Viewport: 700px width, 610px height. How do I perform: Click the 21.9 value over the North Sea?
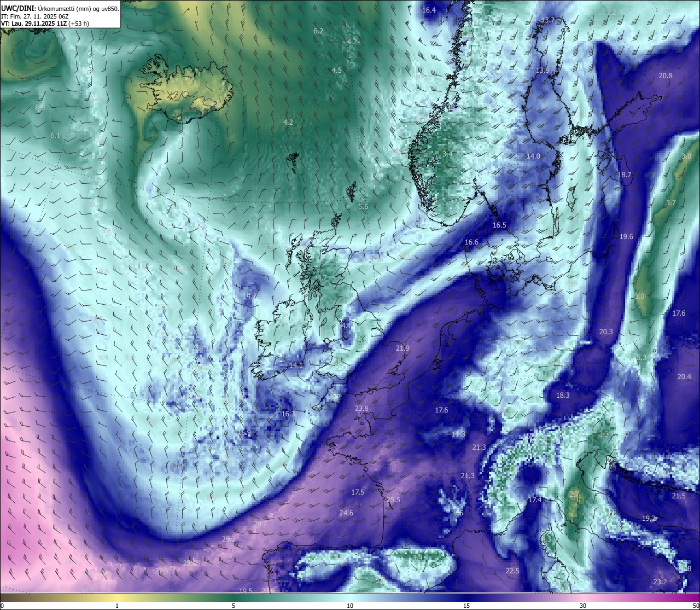402,348
